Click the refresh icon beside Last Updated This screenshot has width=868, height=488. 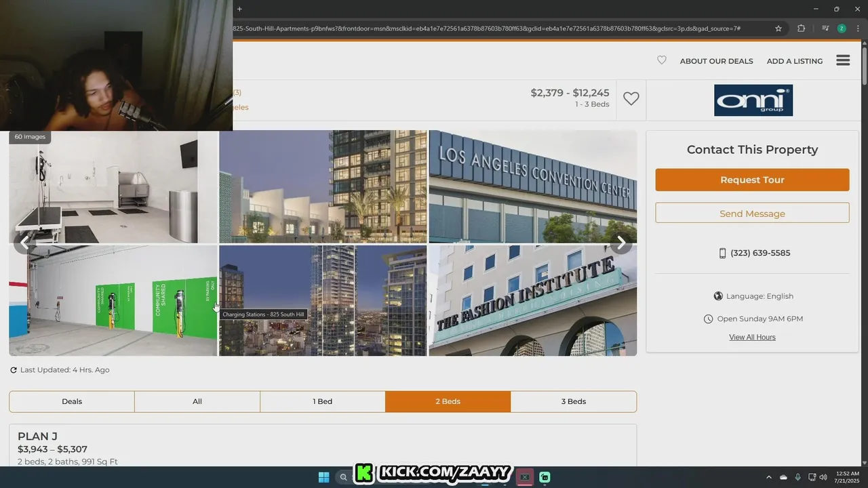14,370
